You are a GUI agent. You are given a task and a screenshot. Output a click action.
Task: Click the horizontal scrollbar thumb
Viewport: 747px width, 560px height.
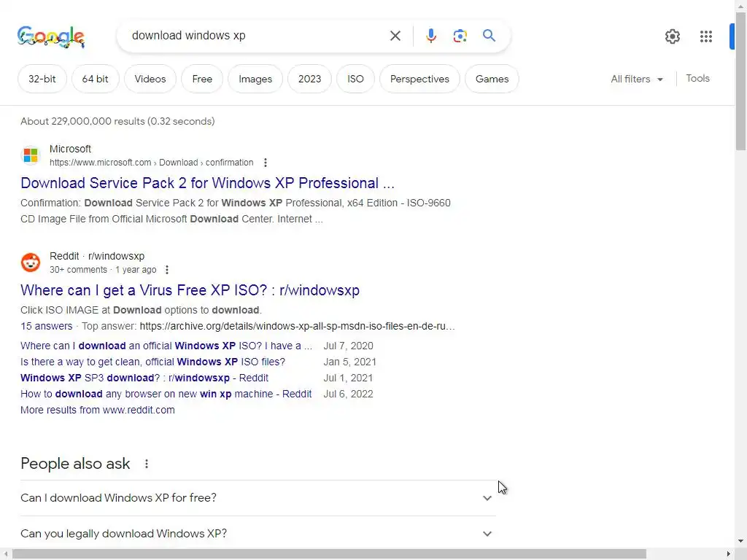coord(329,554)
